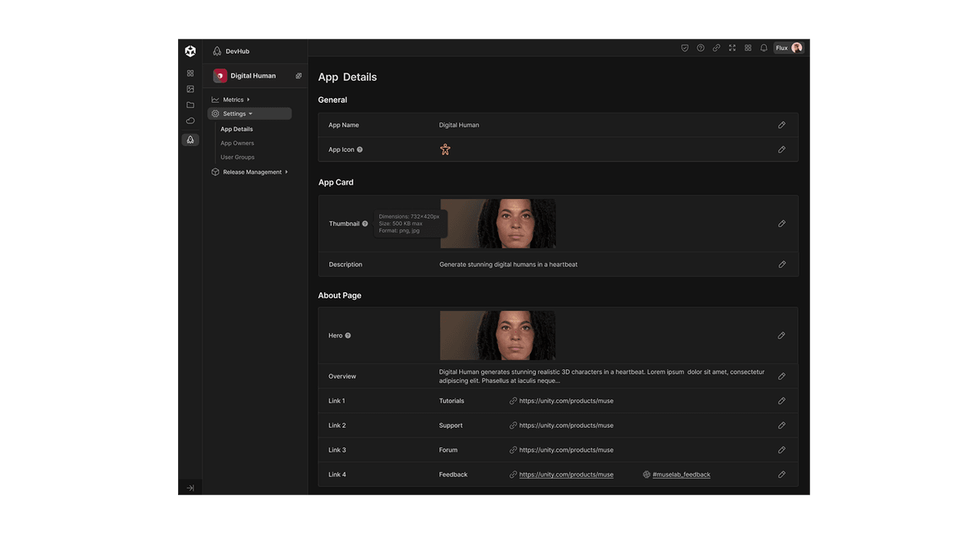Click the App Card thumbnail image
The image size is (980, 534).
[x=497, y=224]
